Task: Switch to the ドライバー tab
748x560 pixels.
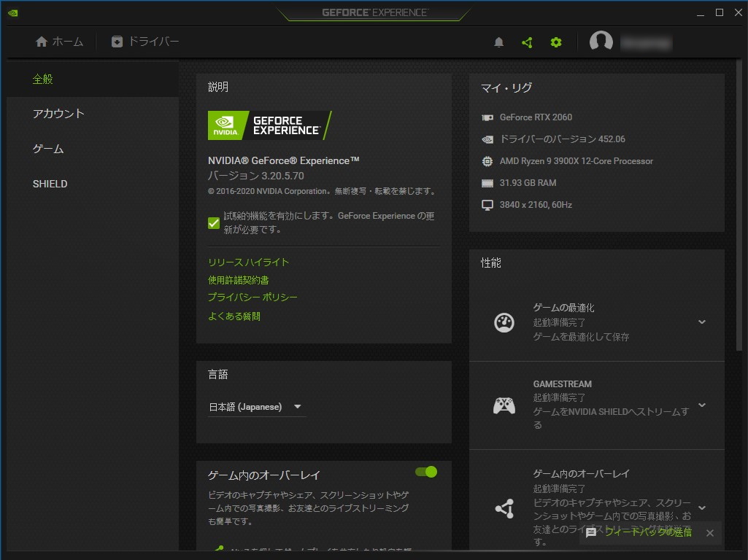Action: 144,42
